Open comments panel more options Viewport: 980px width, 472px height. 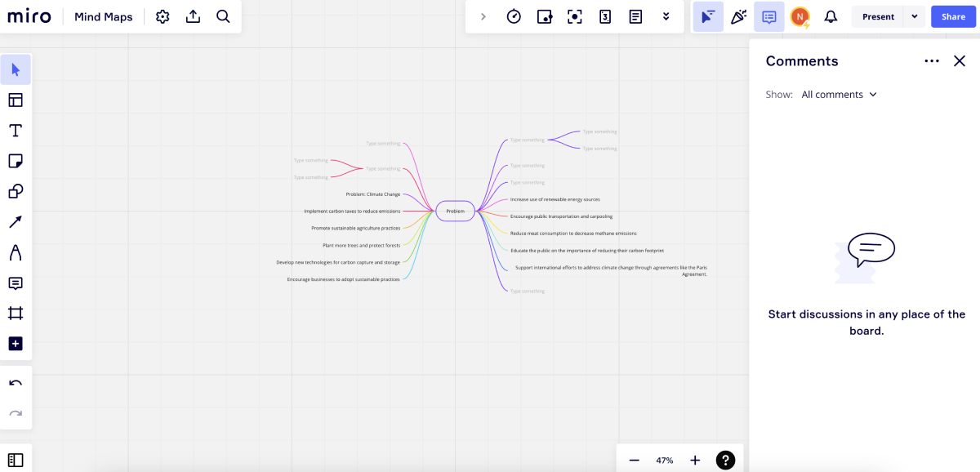[932, 61]
